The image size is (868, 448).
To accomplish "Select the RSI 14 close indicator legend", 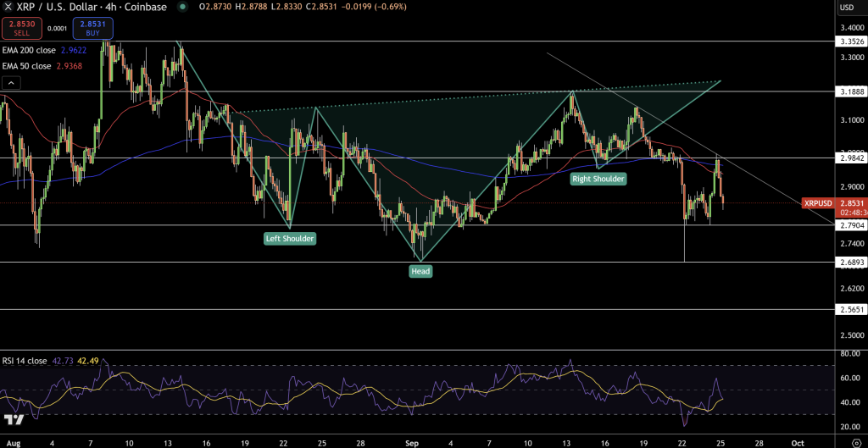I will (25, 361).
